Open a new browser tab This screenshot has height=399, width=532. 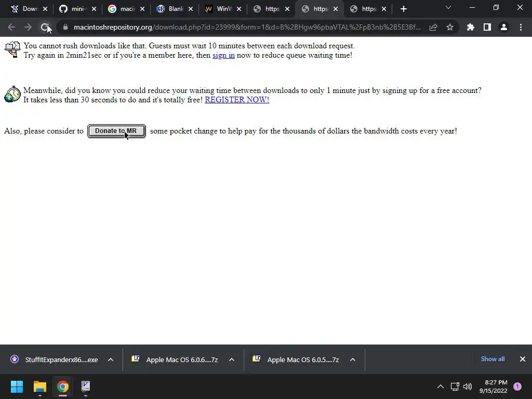tap(403, 9)
